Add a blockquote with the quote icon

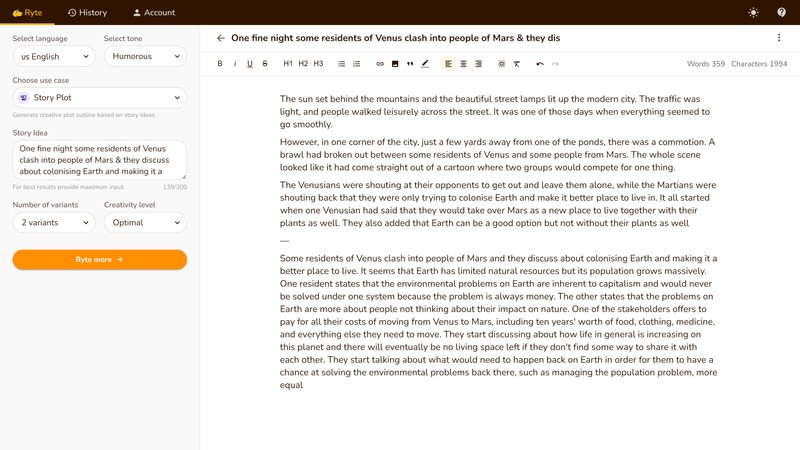coord(410,64)
